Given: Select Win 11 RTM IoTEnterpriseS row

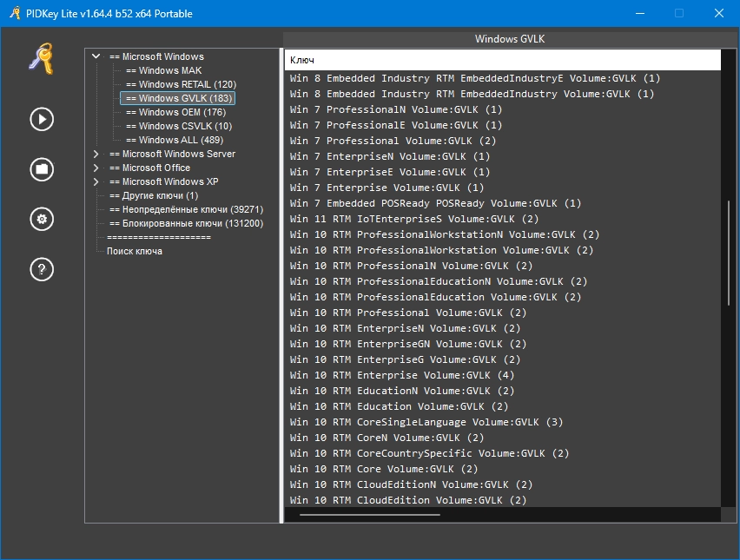Looking at the screenshot, I should click(414, 219).
